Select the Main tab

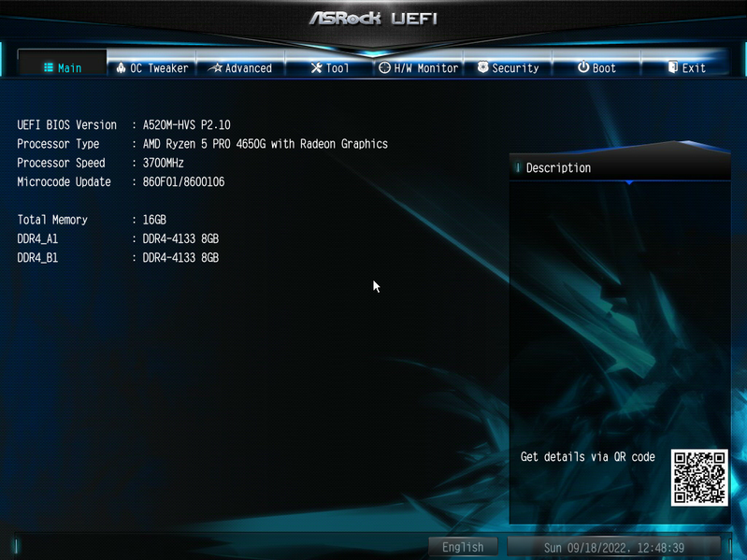(63, 65)
